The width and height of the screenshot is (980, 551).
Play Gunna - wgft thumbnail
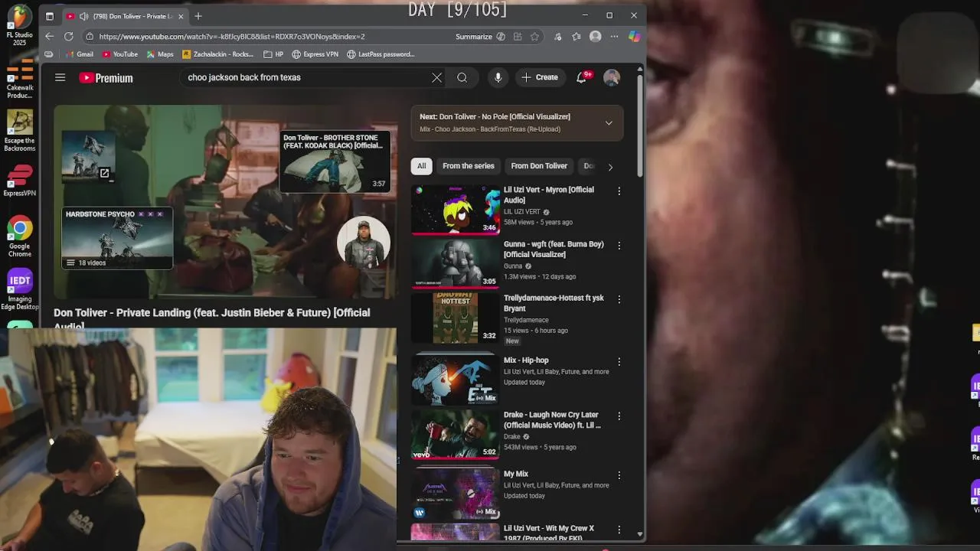click(x=456, y=264)
